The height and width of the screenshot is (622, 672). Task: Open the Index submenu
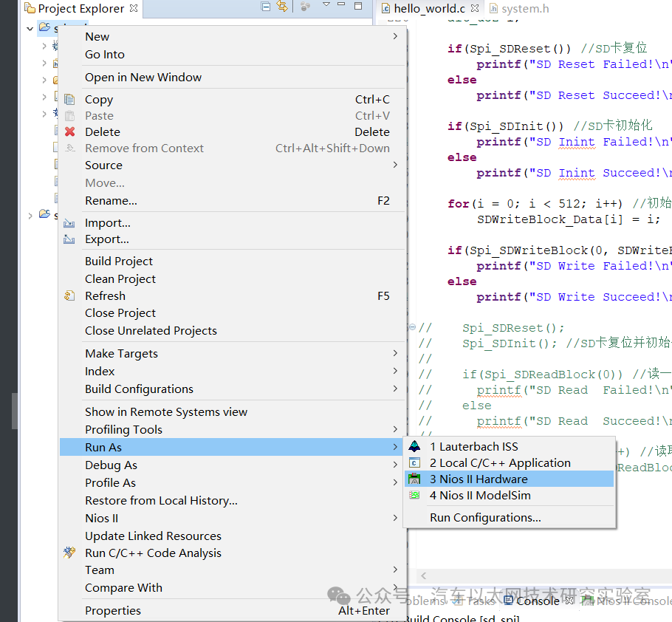232,372
